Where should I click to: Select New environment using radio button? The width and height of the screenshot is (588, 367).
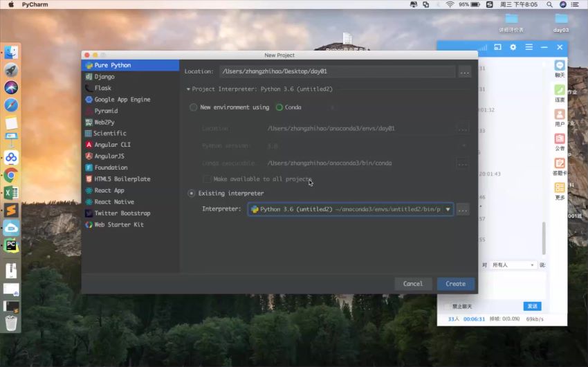pos(194,107)
